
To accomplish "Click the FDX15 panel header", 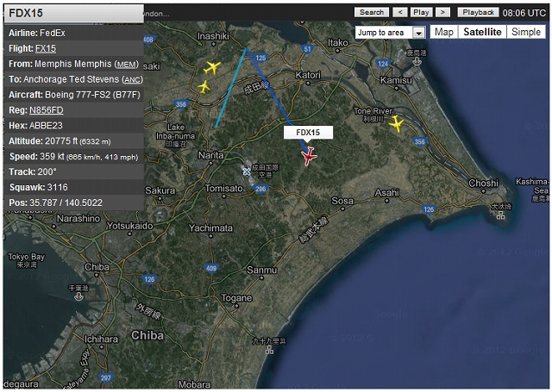I will [74, 14].
